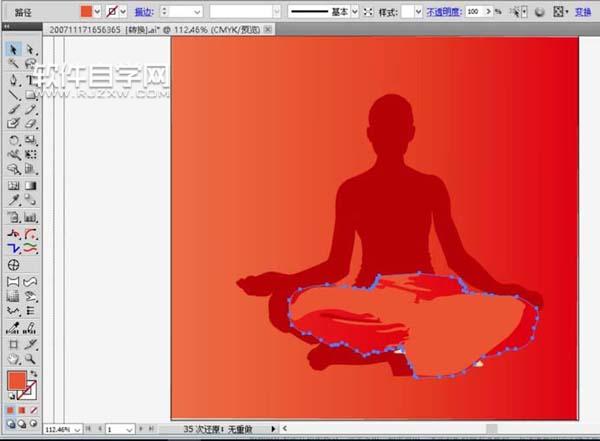Select the Paintbrush tool
The width and height of the screenshot is (600, 441).
pos(14,109)
